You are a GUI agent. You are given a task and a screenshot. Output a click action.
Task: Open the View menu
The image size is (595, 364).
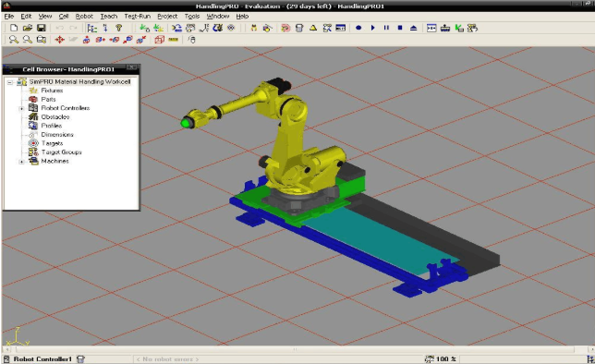[x=44, y=17]
